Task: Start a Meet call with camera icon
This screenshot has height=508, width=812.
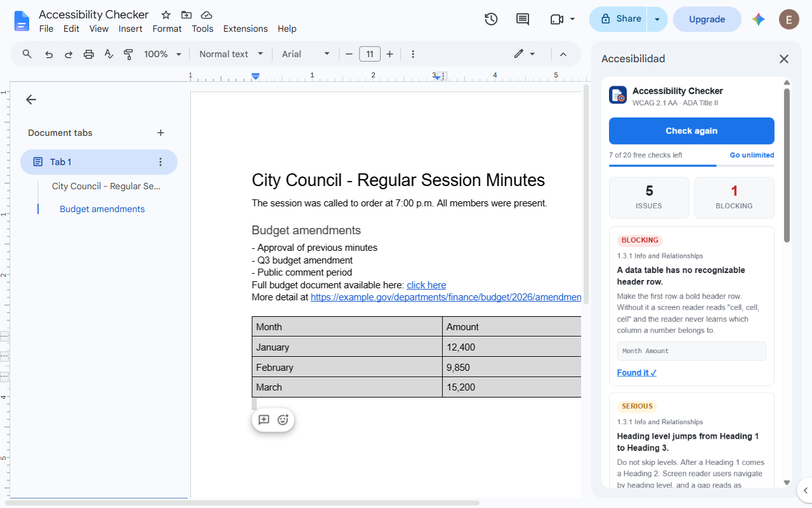Action: (x=557, y=19)
